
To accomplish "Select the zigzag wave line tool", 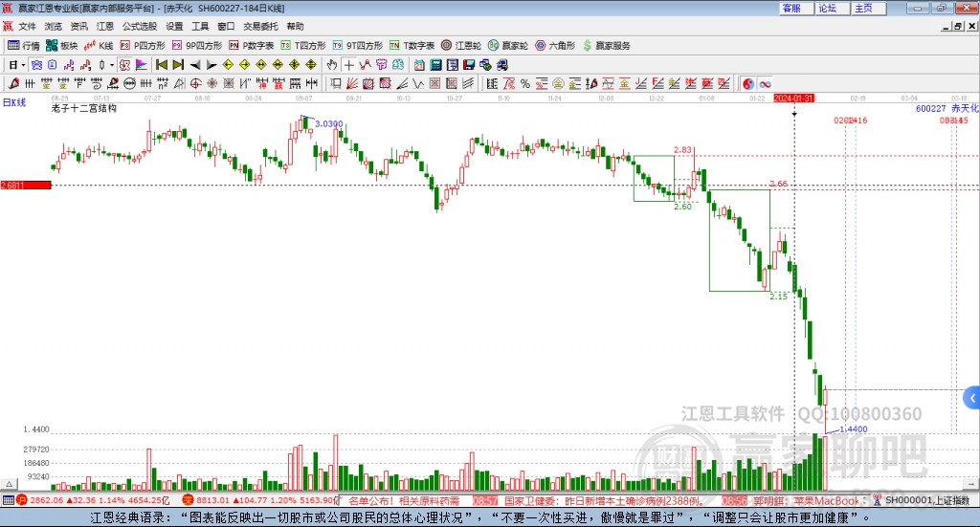I will 418,83.
